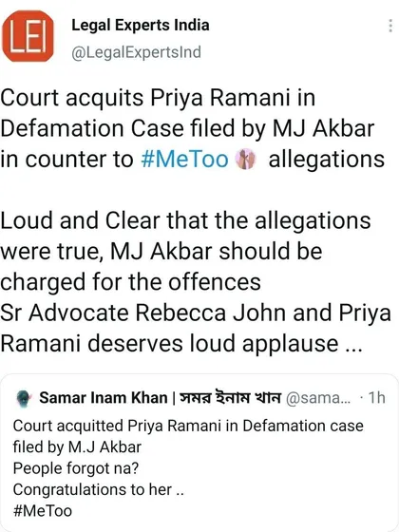
Task: Open the #MeToo hashtag in quoted tweet
Action: coord(43,511)
